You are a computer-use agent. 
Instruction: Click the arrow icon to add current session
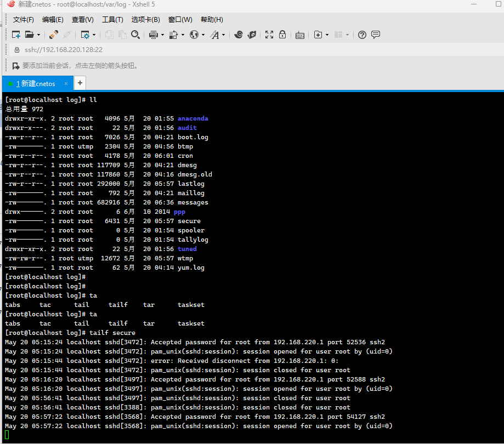pyautogui.click(x=16, y=66)
